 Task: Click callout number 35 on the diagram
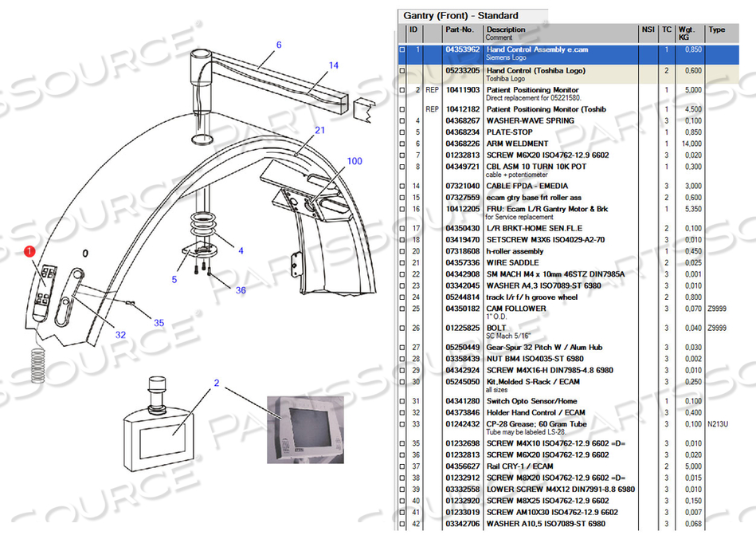pos(159,323)
